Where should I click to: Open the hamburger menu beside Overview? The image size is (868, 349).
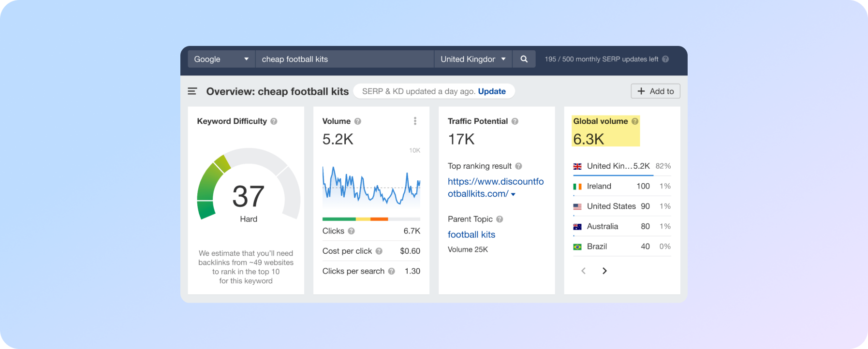pos(192,91)
